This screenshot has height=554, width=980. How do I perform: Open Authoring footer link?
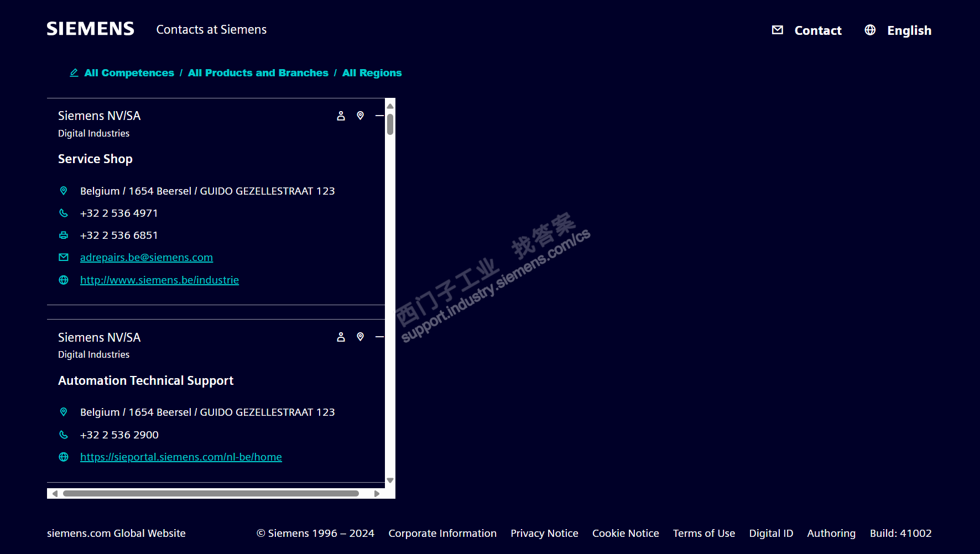[831, 533]
